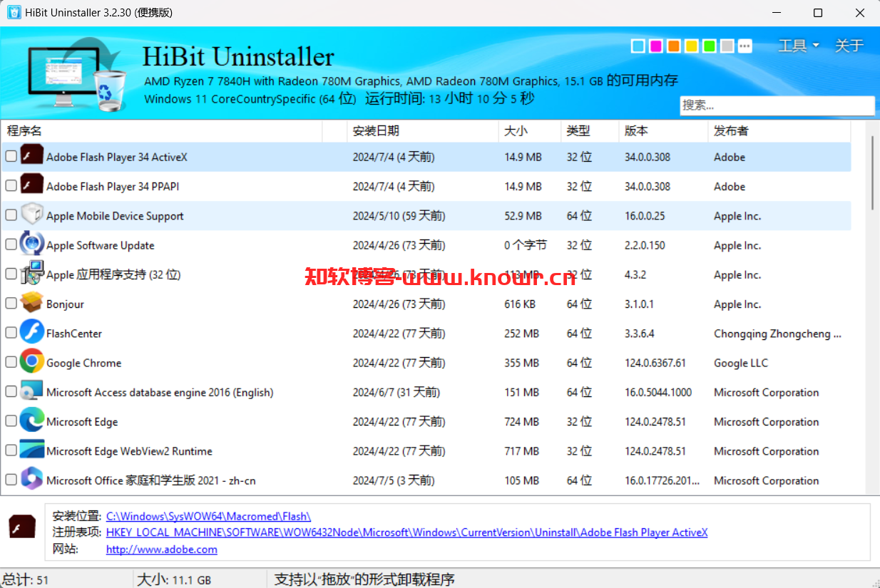Tick the Apple Software Update checkbox
The height and width of the screenshot is (588, 880).
point(11,244)
